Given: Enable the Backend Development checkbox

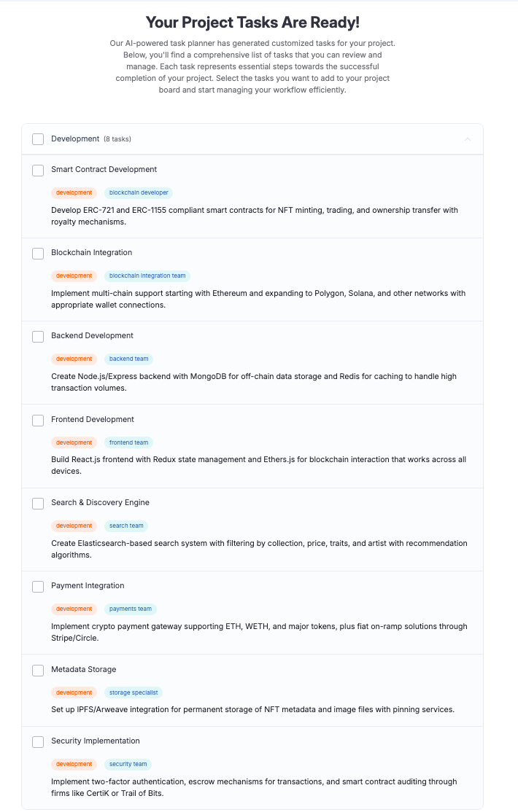Looking at the screenshot, I should pyautogui.click(x=38, y=336).
